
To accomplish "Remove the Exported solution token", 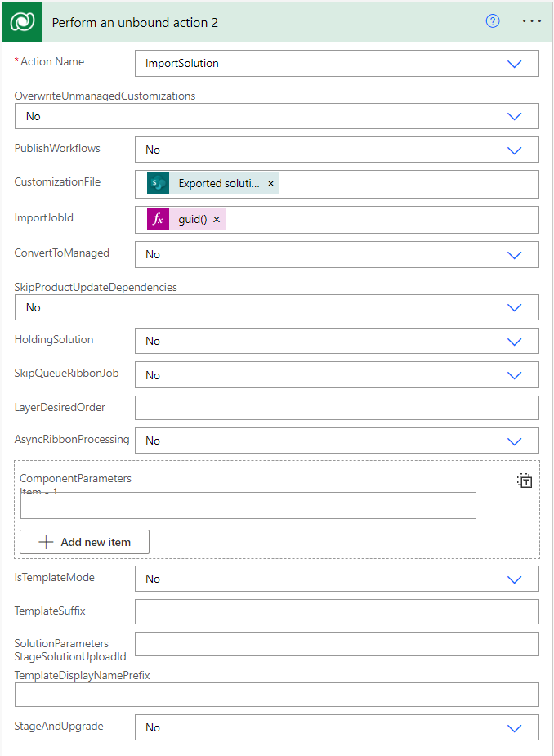I will tap(271, 184).
